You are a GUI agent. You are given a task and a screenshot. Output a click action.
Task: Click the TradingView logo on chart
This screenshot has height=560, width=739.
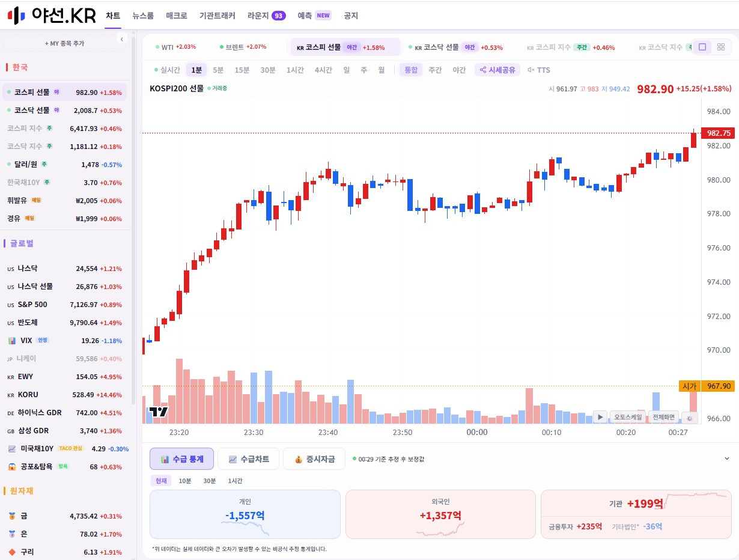(x=159, y=412)
